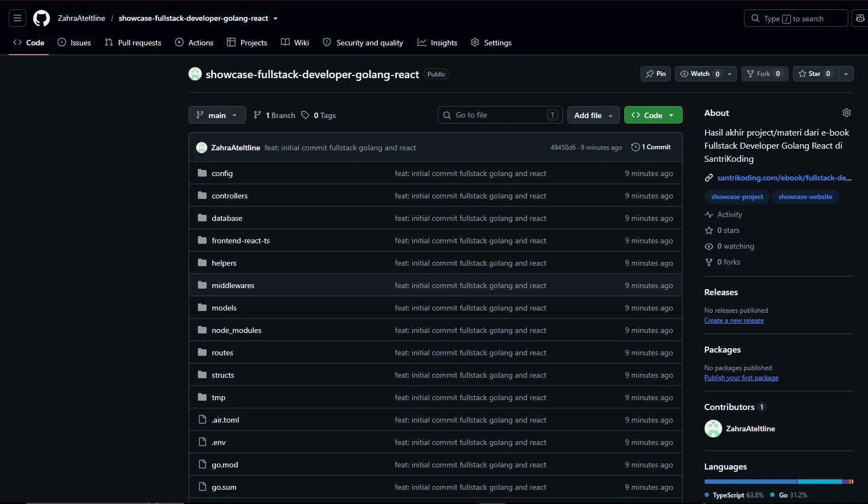Viewport: 868px width, 504px height.
Task: Open the hamburger navigation menu
Action: click(x=17, y=18)
